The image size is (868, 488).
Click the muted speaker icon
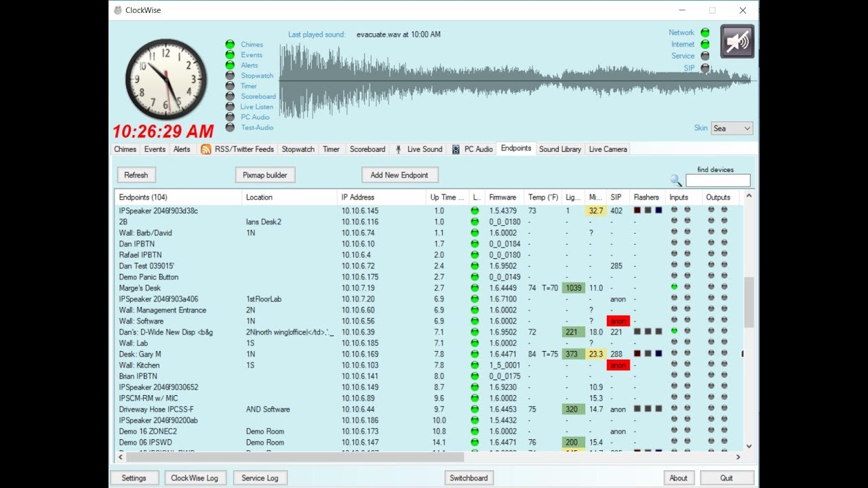(737, 41)
